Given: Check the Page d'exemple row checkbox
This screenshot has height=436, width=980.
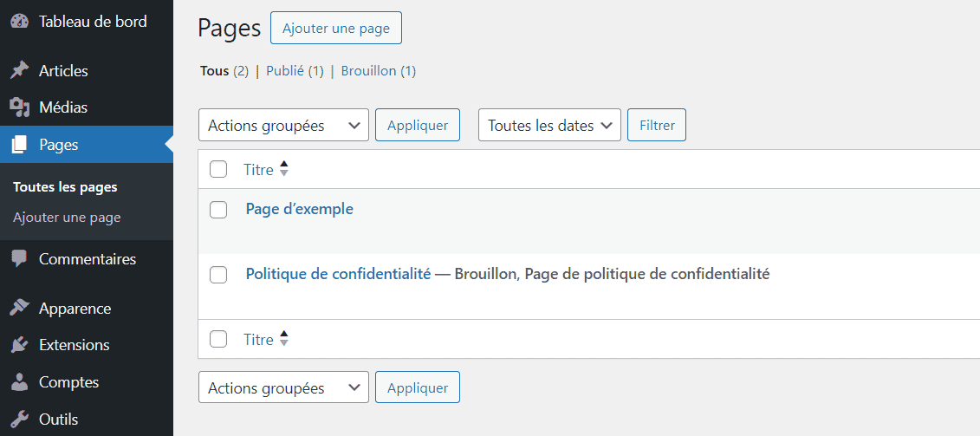Looking at the screenshot, I should (218, 210).
